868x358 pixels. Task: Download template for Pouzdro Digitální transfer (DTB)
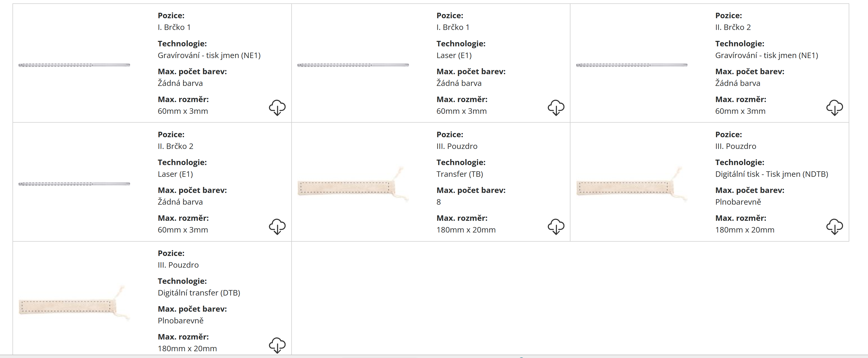pyautogui.click(x=277, y=345)
